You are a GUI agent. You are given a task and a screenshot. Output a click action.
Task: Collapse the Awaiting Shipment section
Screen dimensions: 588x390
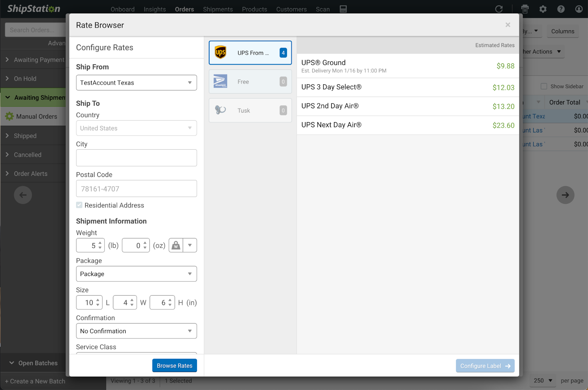click(33, 97)
